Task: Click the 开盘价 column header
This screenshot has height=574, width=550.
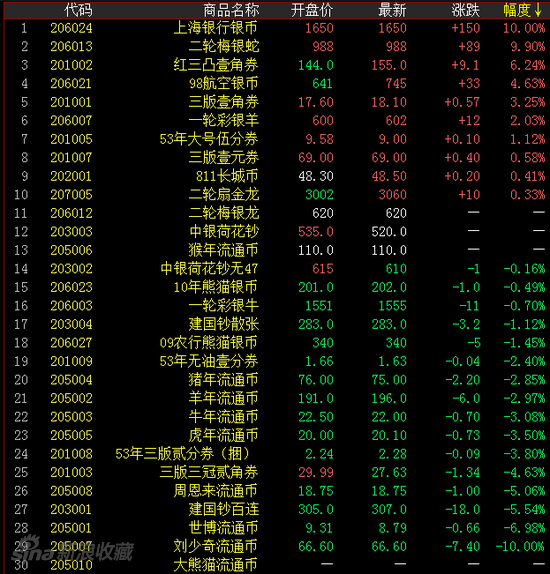Action: tap(312, 10)
